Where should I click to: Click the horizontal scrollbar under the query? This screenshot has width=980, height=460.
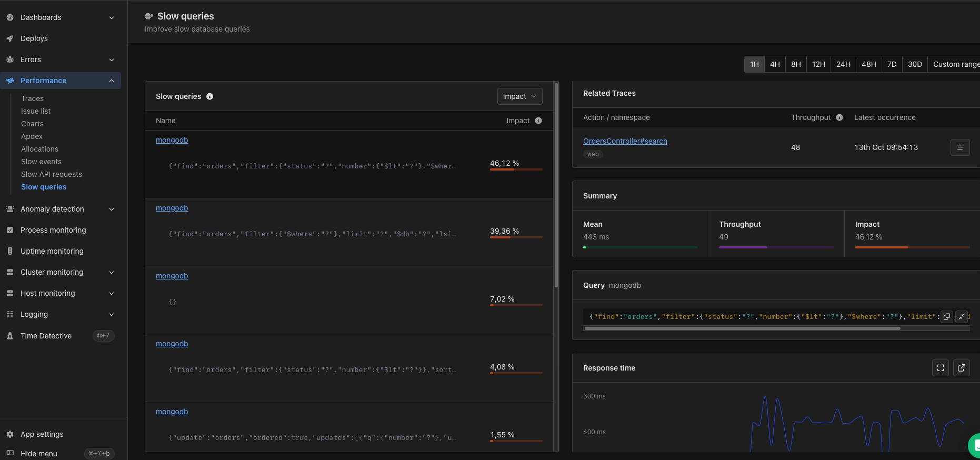point(742,328)
